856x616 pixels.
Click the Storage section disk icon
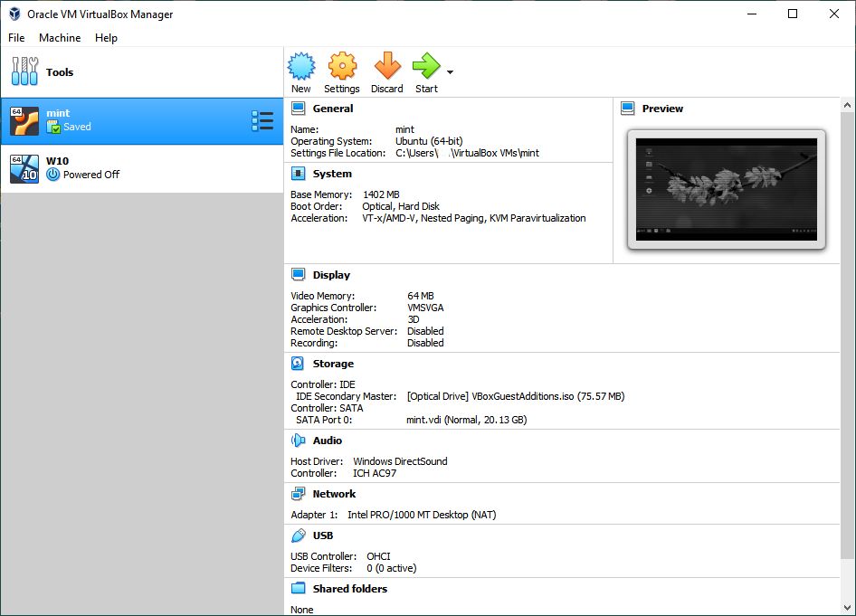(298, 364)
